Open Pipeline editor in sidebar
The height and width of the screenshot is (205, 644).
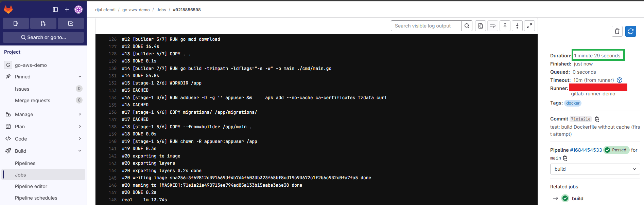pyautogui.click(x=31, y=186)
